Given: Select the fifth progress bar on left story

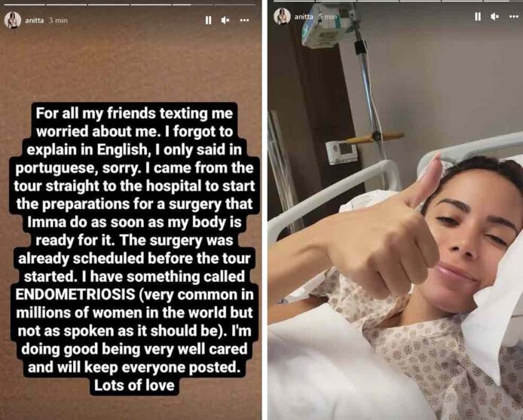Looking at the screenshot, I should point(192,5).
